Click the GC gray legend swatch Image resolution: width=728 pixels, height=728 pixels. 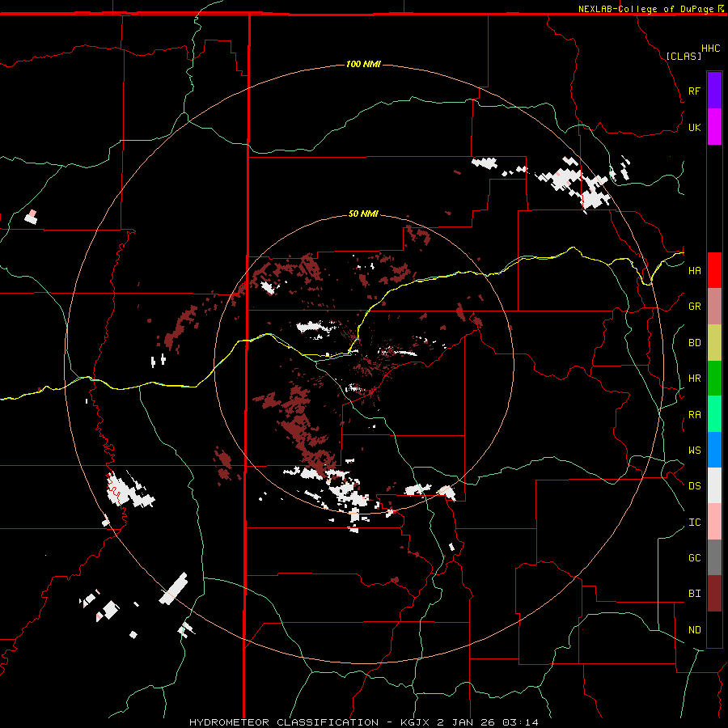tap(714, 557)
